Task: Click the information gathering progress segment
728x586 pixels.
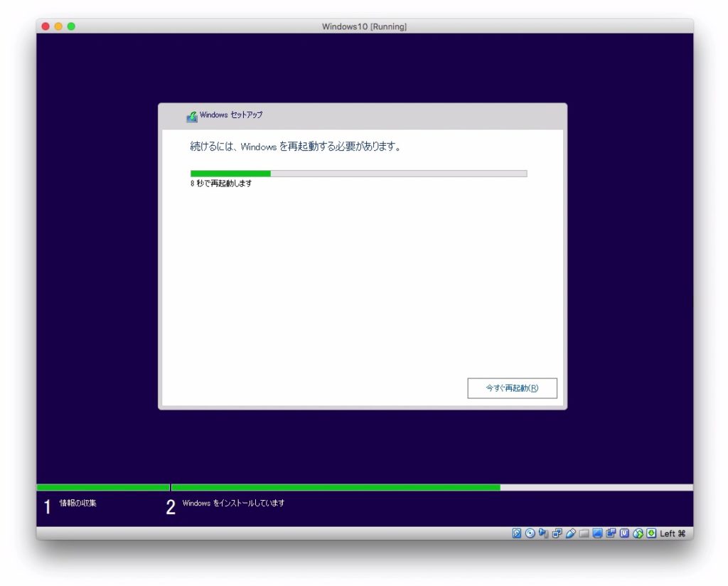Action: pos(103,488)
